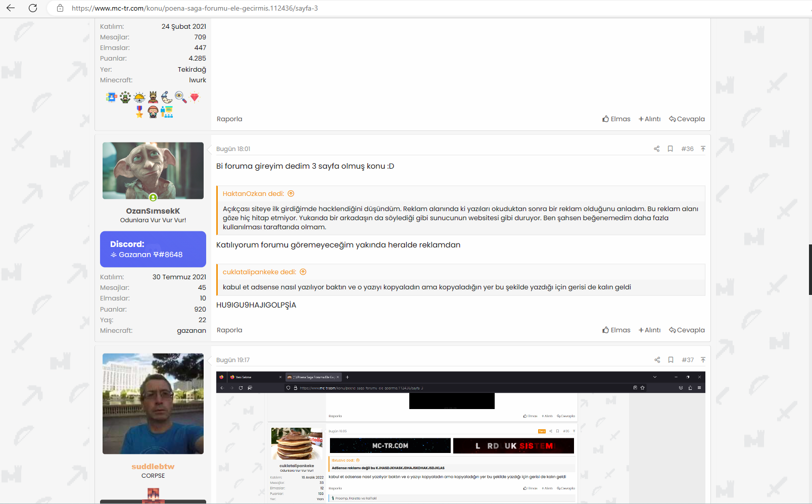Click '24 Şubat 2021' join date
This screenshot has width=812, height=504.
click(184, 27)
